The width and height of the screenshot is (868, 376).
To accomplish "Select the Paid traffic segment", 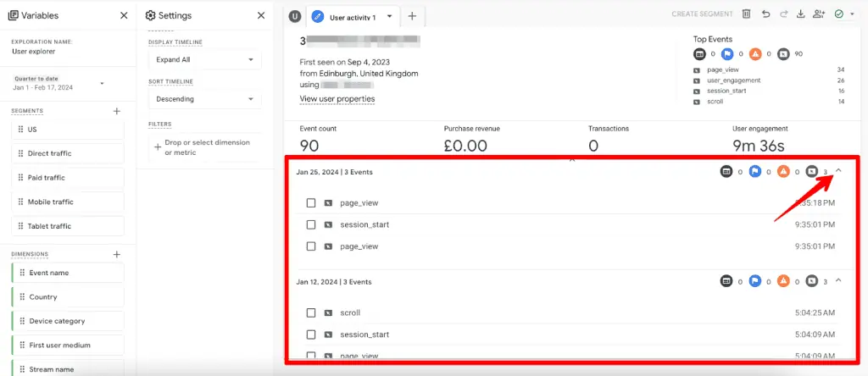I will click(68, 178).
